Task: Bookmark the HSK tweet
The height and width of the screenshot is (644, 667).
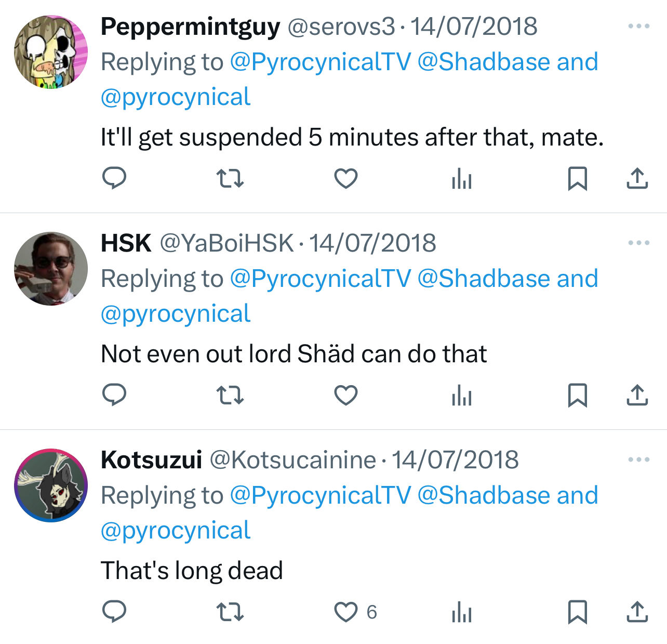Action: 577,396
